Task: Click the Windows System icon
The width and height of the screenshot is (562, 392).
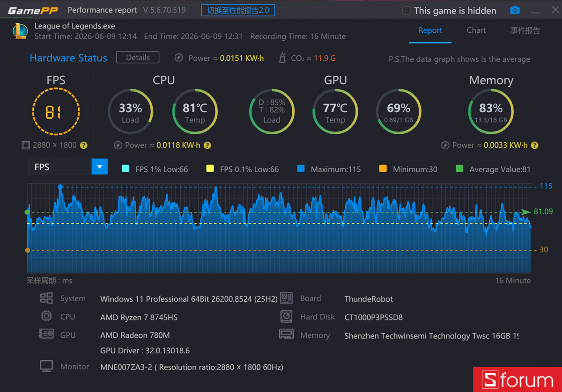Action: tap(46, 298)
